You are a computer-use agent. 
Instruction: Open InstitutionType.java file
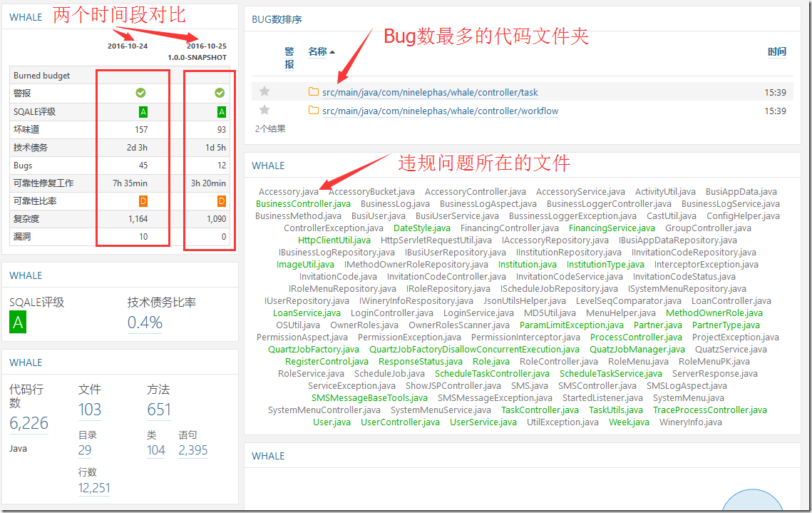pos(605,264)
